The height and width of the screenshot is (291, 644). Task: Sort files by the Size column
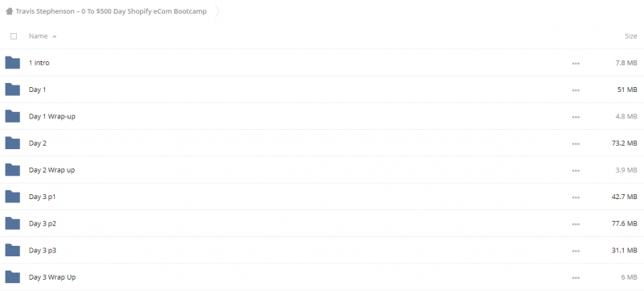point(630,36)
